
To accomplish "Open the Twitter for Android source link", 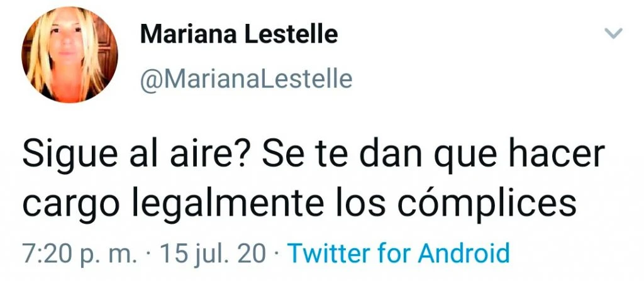I will point(398,253).
